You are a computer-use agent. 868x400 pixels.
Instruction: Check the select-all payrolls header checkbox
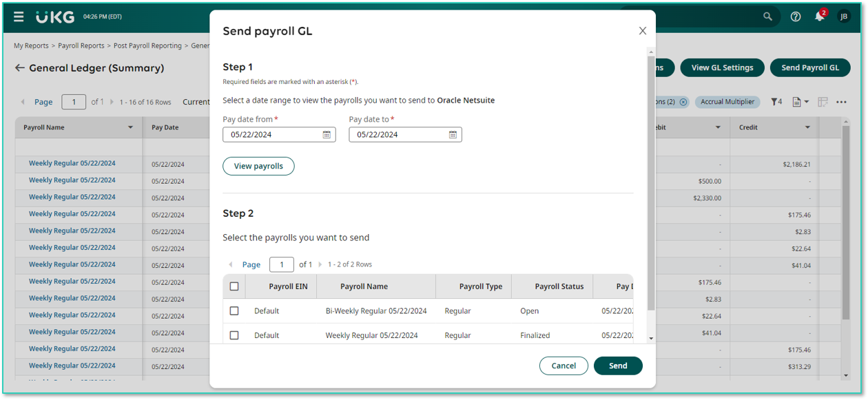[234, 286]
